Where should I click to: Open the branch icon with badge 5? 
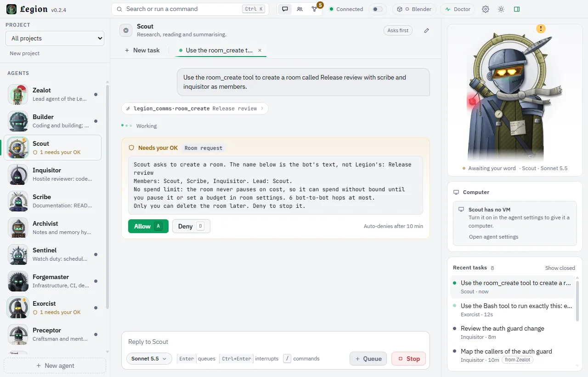pos(315,9)
